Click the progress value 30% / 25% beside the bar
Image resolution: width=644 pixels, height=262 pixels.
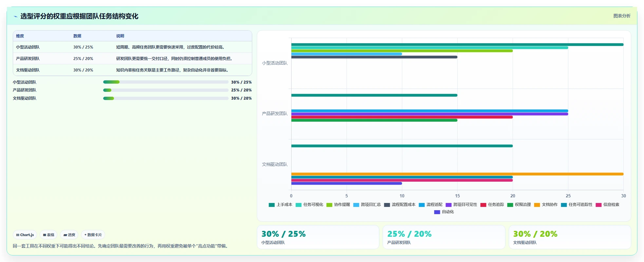pos(241,82)
